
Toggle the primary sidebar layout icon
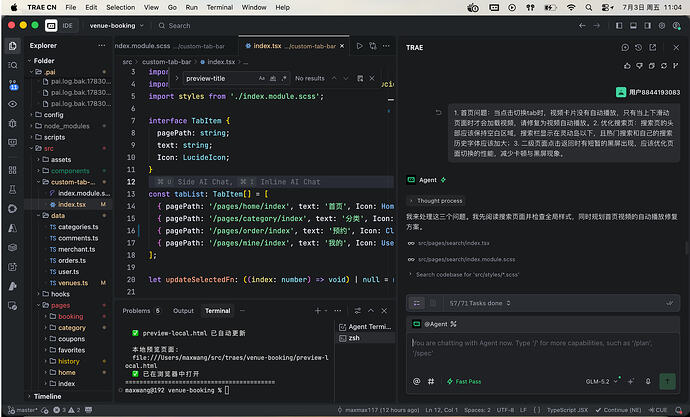[619, 26]
